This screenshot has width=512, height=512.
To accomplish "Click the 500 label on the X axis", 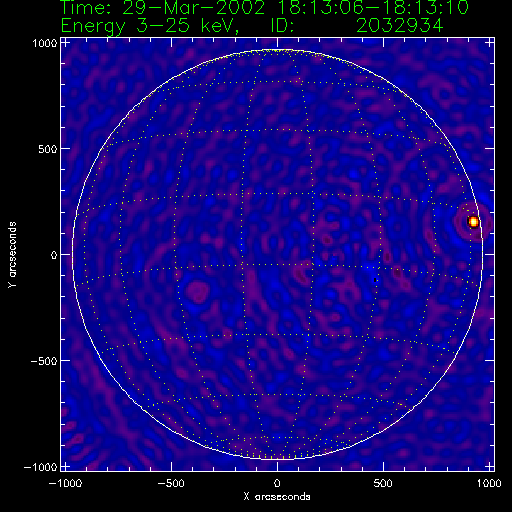I will click(x=383, y=483).
